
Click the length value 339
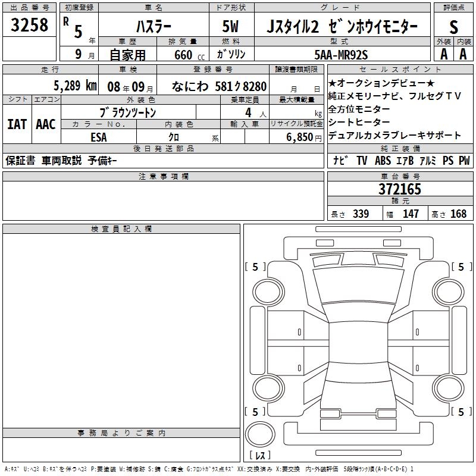(361, 214)
